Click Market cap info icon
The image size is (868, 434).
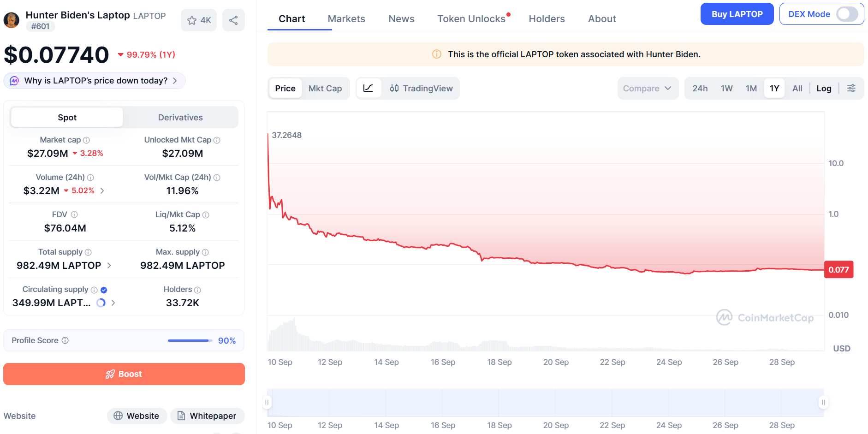[x=86, y=140]
